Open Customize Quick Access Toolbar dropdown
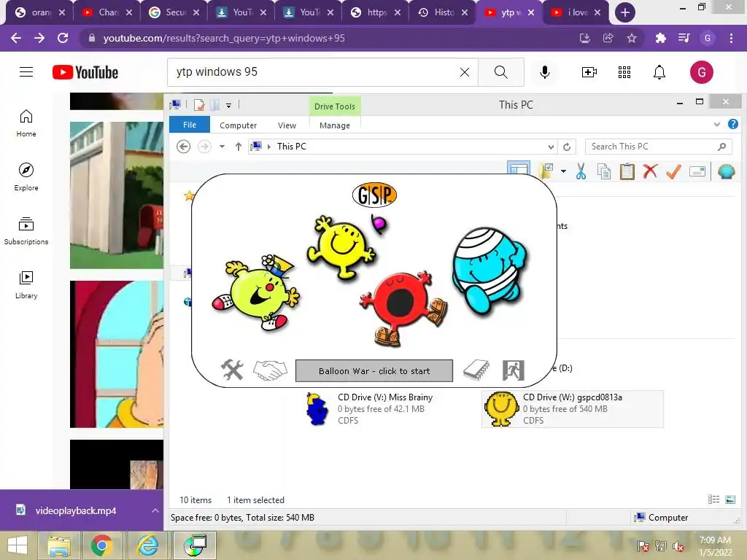This screenshot has height=560, width=747. pos(228,105)
